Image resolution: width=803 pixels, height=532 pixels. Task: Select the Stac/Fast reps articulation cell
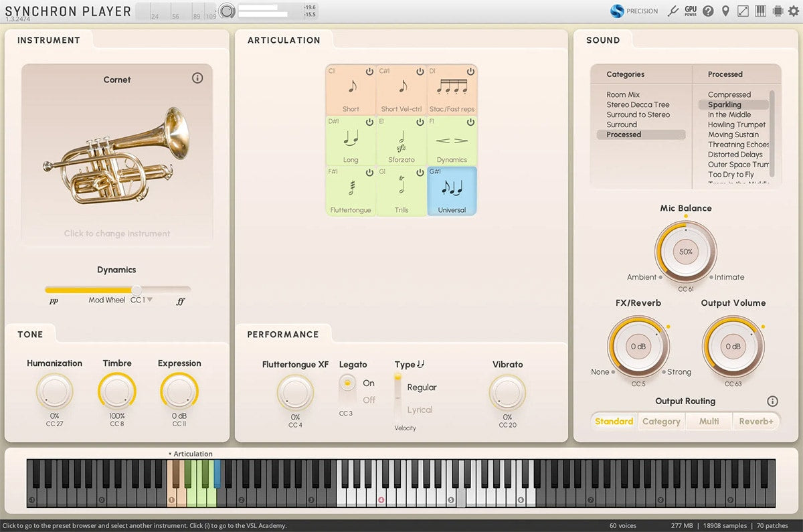(452, 90)
